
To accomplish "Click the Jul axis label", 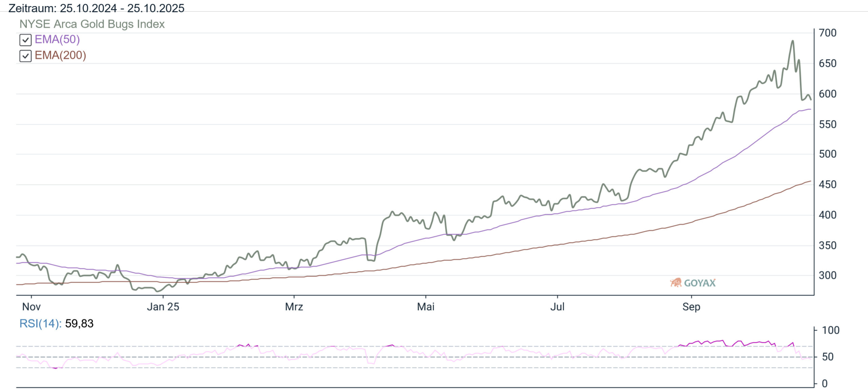I will click(557, 307).
